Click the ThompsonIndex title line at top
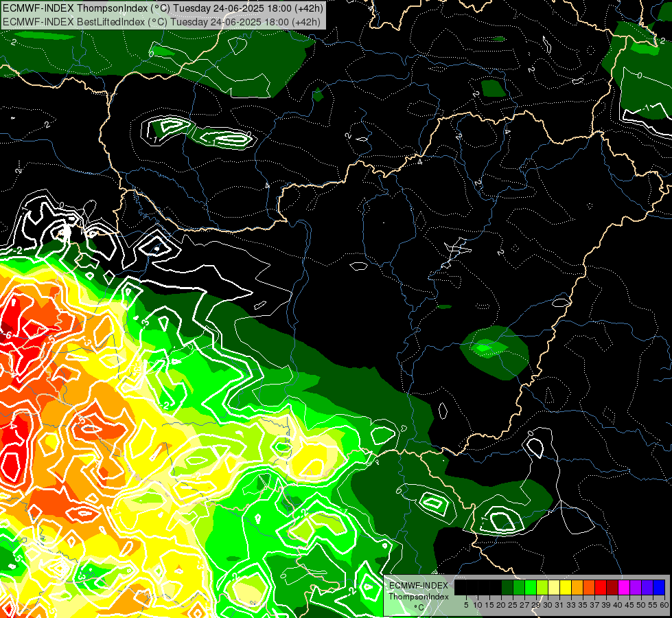Image resolution: width=672 pixels, height=618 pixels. 163,8
